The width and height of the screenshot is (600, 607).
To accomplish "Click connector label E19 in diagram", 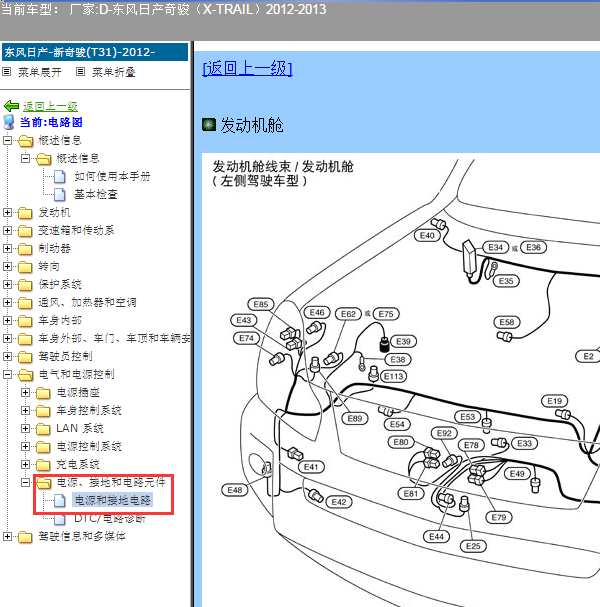I will (554, 401).
